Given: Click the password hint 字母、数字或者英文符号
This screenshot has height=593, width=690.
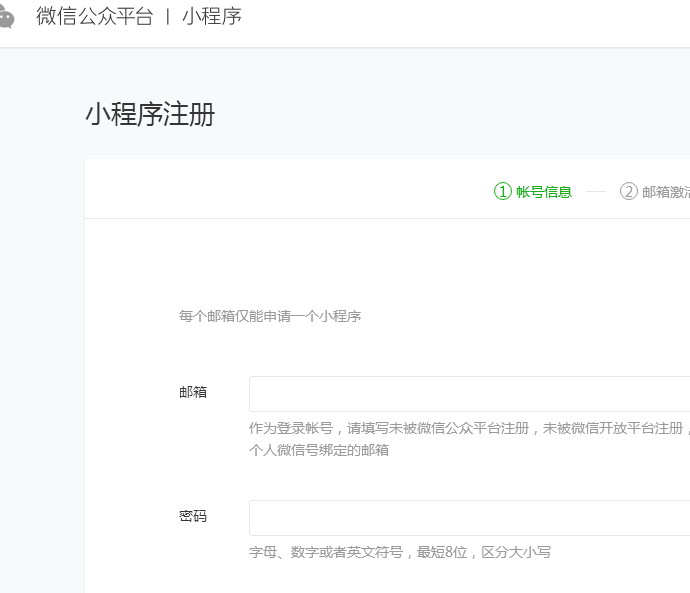Looking at the screenshot, I should (x=400, y=552).
